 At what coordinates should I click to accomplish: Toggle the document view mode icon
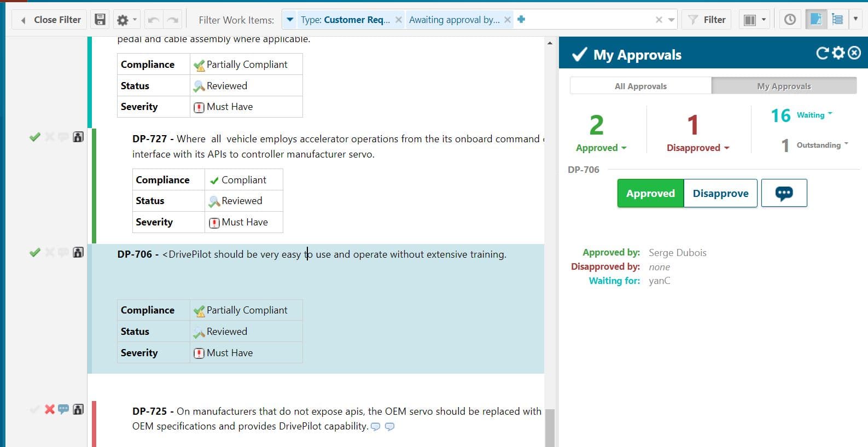click(815, 20)
